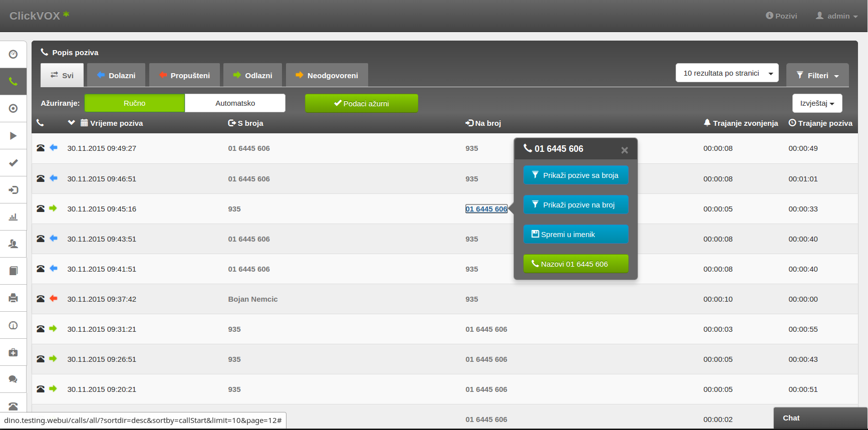The height and width of the screenshot is (430, 868).
Task: Open the dashboard gauge icon in sidebar
Action: point(14,54)
